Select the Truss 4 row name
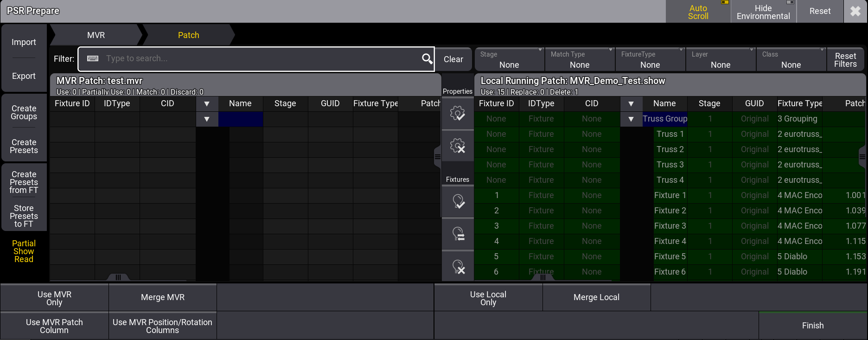Image resolution: width=868 pixels, height=340 pixels. click(670, 180)
